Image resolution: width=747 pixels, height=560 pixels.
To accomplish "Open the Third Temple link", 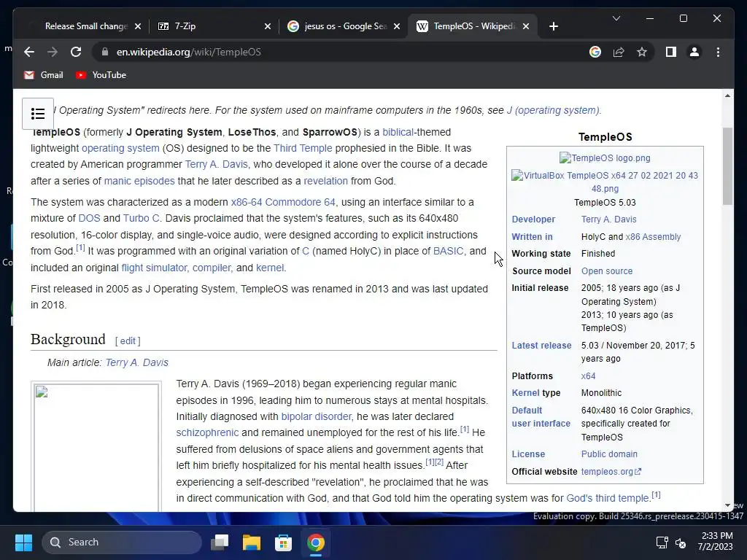I will click(x=303, y=148).
